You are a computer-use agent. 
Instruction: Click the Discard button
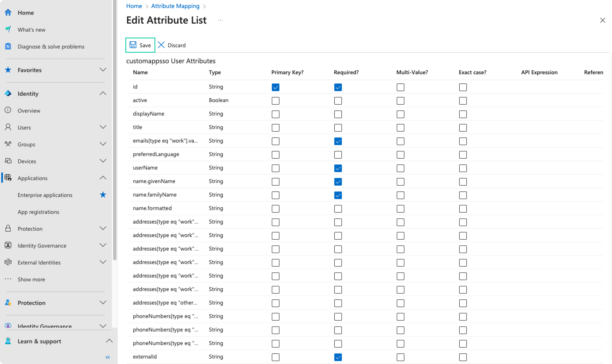(172, 45)
